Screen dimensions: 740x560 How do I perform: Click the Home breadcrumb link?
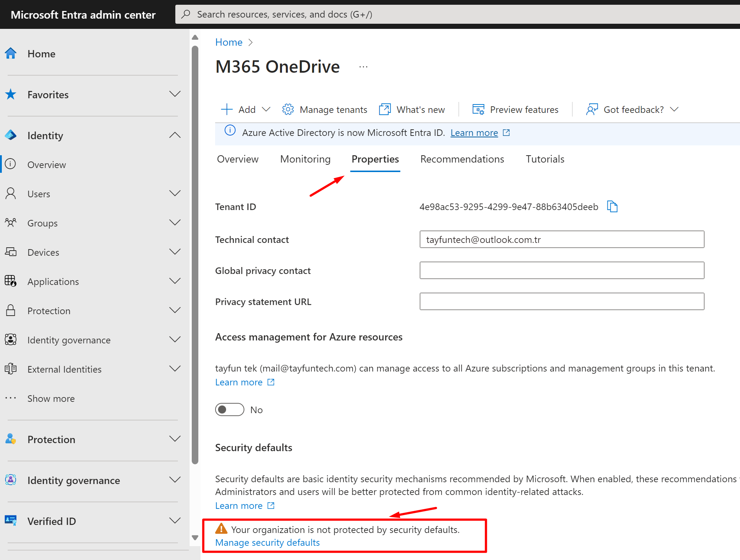(x=229, y=42)
